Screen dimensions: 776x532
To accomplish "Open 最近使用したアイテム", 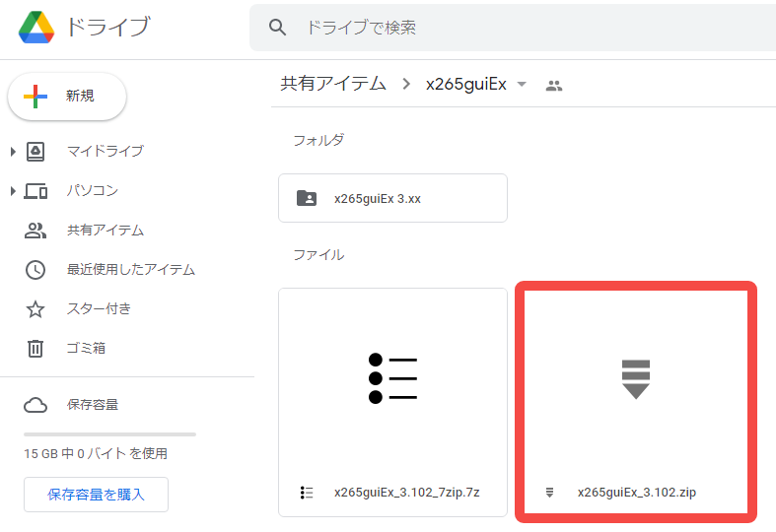I will (x=131, y=270).
